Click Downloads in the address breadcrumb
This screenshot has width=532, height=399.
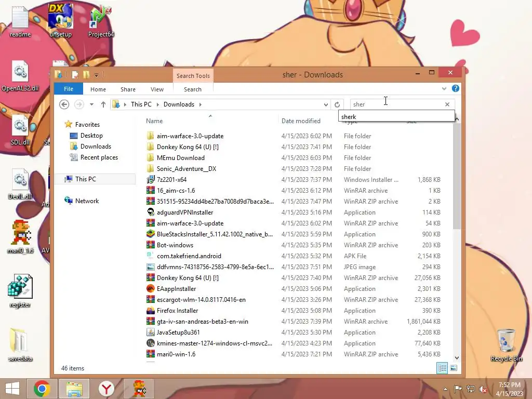click(179, 104)
